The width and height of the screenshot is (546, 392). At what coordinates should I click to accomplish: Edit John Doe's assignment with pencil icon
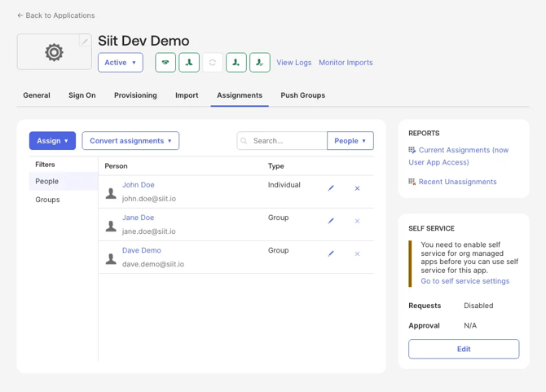(x=331, y=188)
